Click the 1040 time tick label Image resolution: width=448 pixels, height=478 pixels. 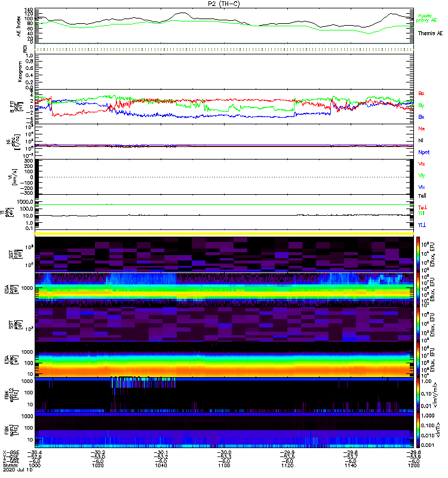coord(161,465)
